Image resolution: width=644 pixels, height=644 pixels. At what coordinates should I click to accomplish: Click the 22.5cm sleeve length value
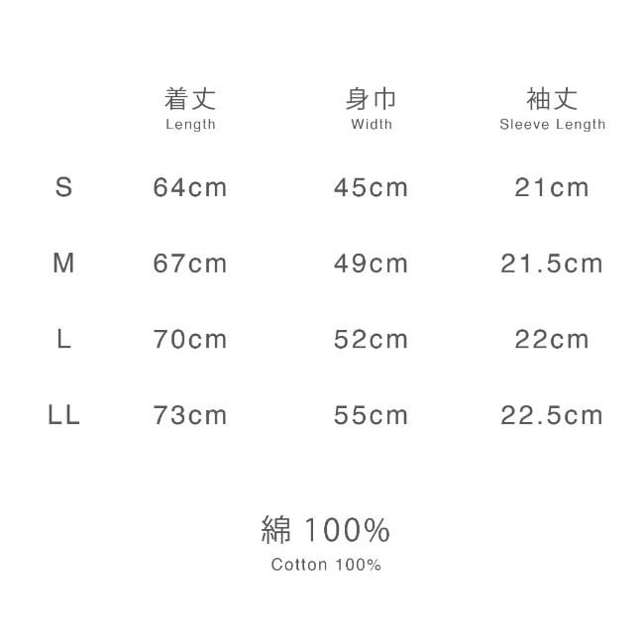coord(552,416)
